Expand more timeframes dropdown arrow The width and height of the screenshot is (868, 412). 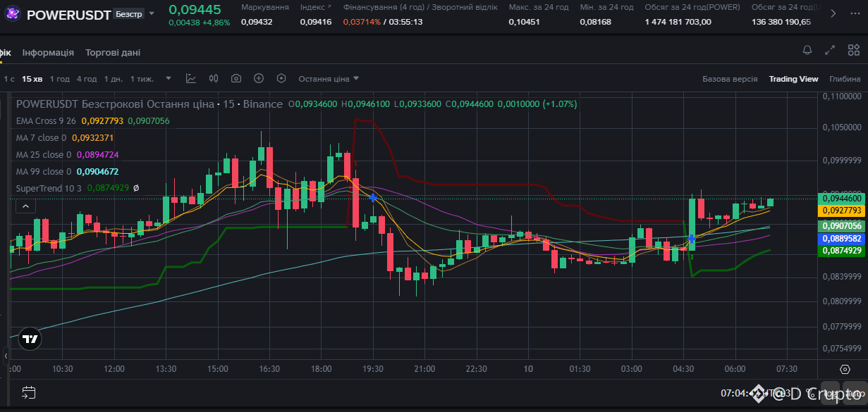169,79
